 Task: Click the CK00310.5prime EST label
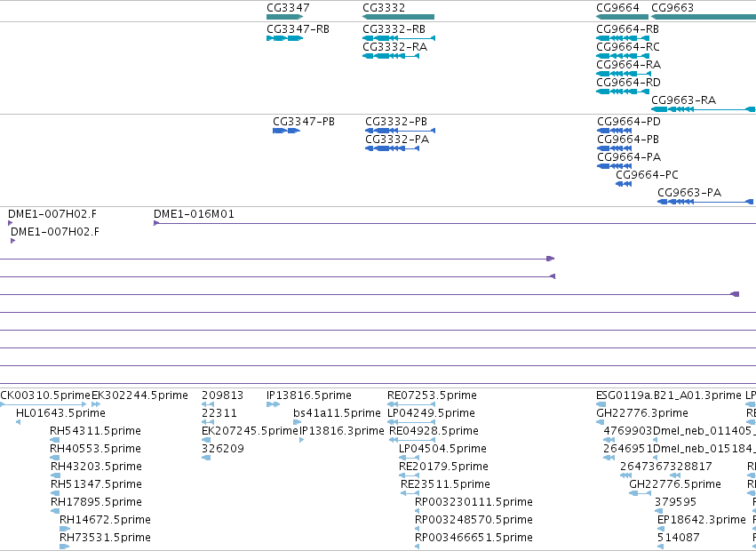click(x=45, y=395)
